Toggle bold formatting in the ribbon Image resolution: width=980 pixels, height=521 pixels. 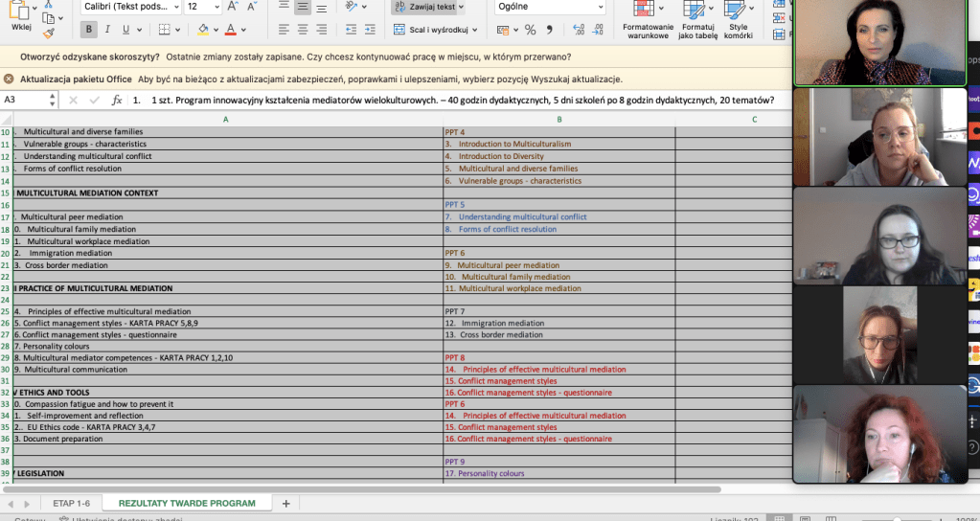tap(89, 30)
